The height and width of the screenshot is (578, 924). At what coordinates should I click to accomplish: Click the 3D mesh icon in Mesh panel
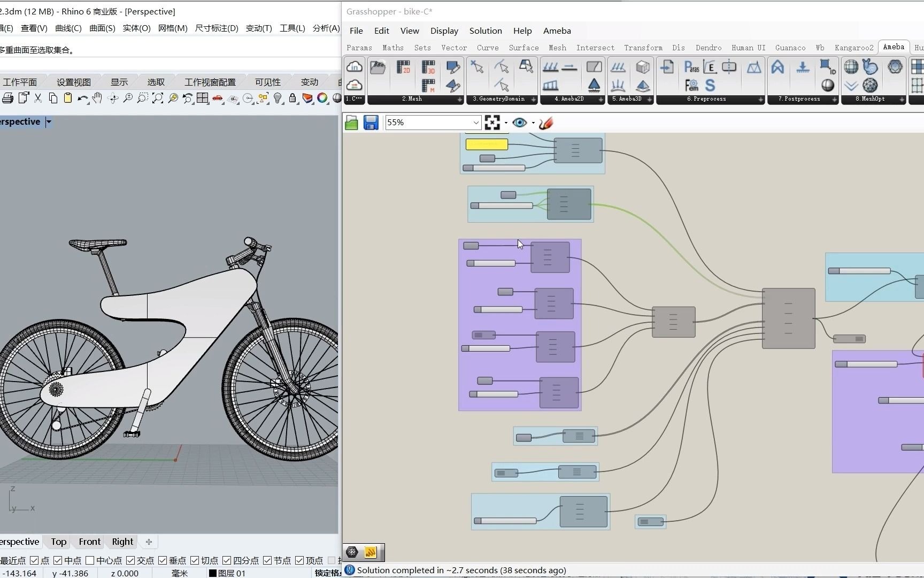click(428, 67)
